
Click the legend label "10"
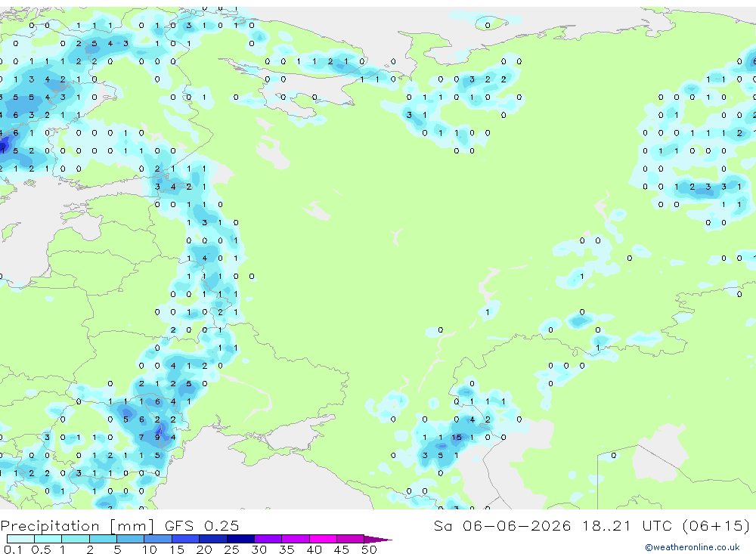pyautogui.click(x=149, y=549)
